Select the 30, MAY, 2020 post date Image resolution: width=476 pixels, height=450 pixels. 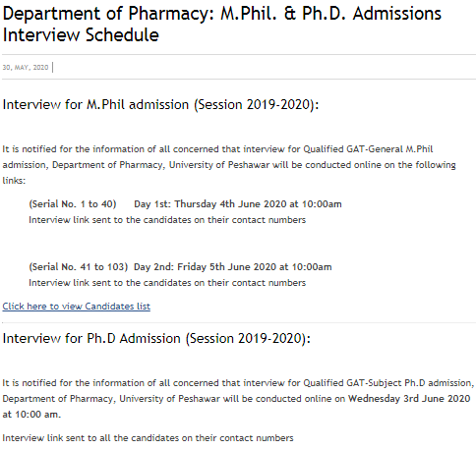click(26, 68)
